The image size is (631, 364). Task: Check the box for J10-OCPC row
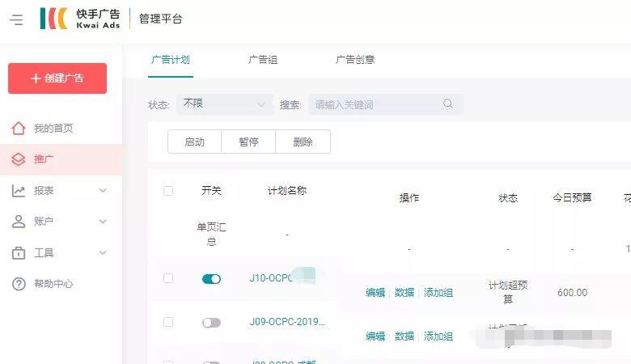tap(168, 278)
